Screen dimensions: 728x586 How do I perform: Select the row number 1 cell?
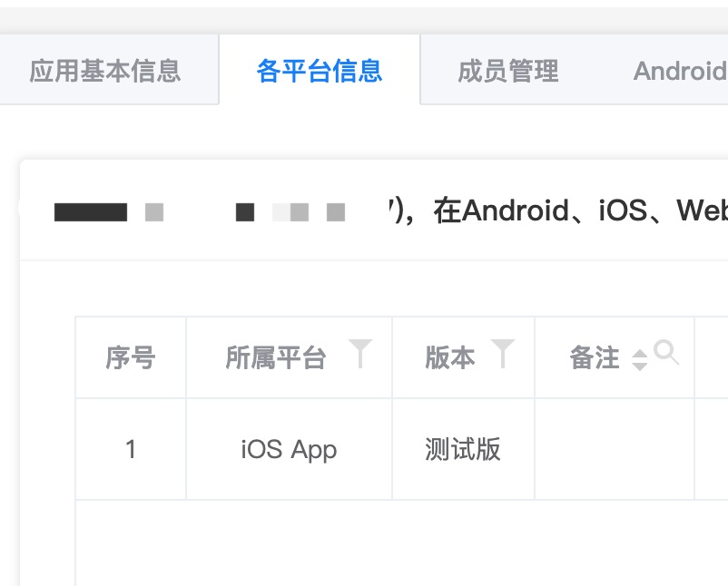click(x=131, y=449)
